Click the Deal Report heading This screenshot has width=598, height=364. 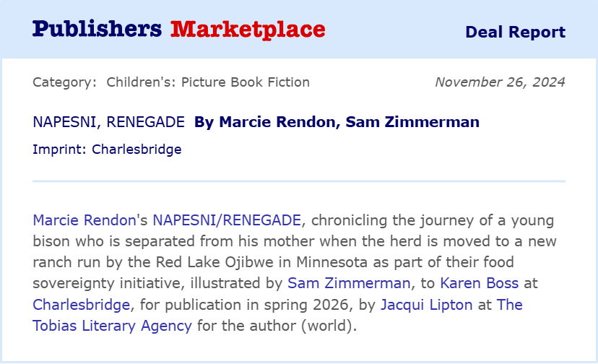515,32
